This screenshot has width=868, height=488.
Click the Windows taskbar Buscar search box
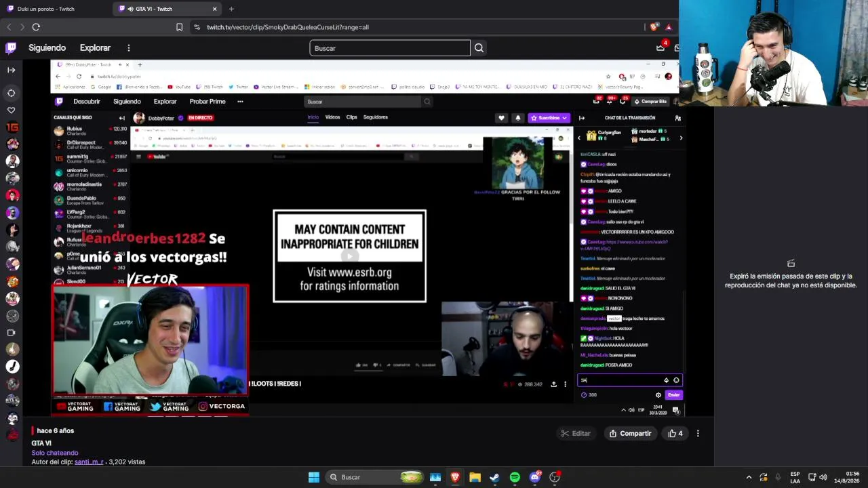click(x=376, y=477)
